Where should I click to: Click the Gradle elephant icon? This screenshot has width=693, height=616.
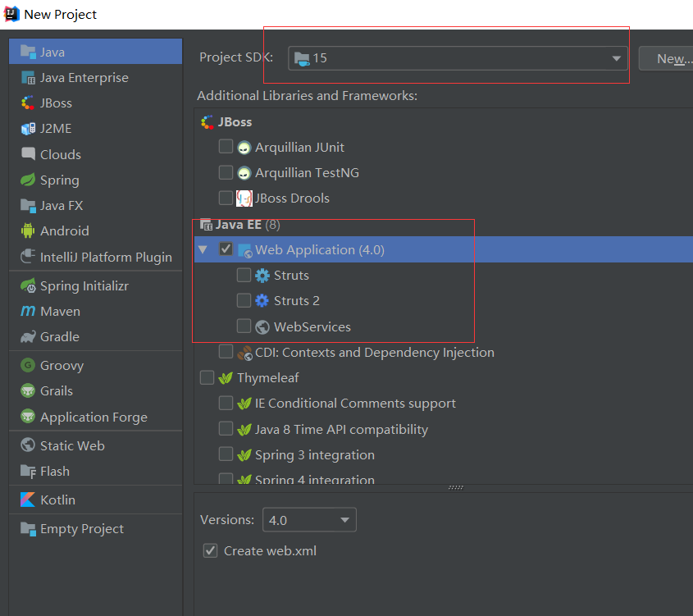(x=28, y=337)
